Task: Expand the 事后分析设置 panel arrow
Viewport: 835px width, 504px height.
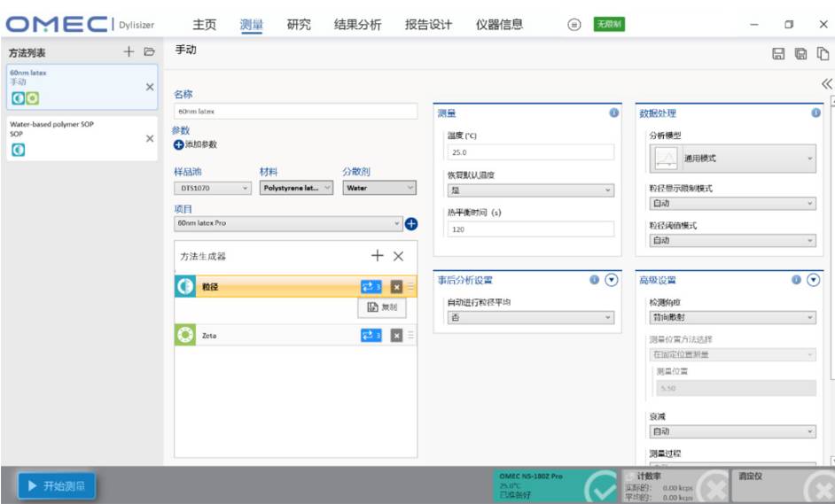Action: click(611, 280)
